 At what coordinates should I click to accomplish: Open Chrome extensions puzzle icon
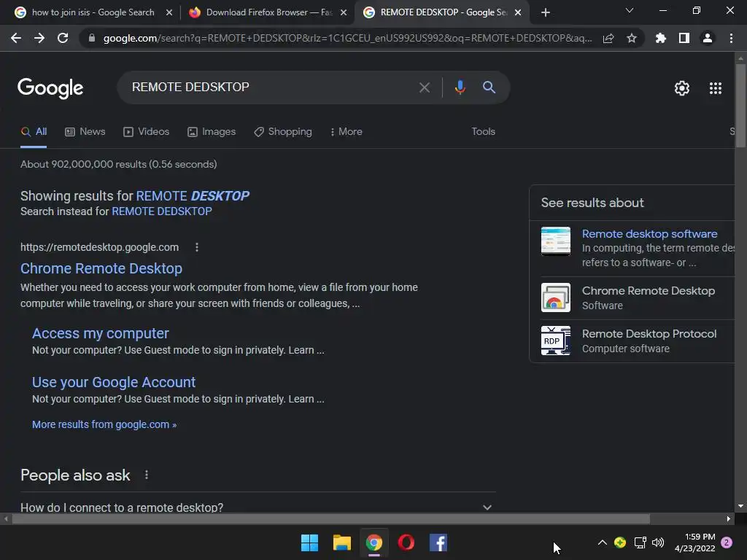point(661,38)
